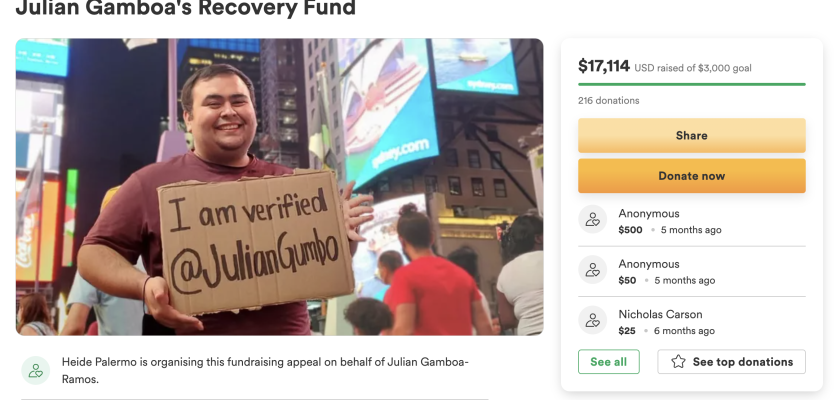Screen dimensions: 840x400
Task: Click the $17,114 raised amount
Action: pyautogui.click(x=604, y=66)
